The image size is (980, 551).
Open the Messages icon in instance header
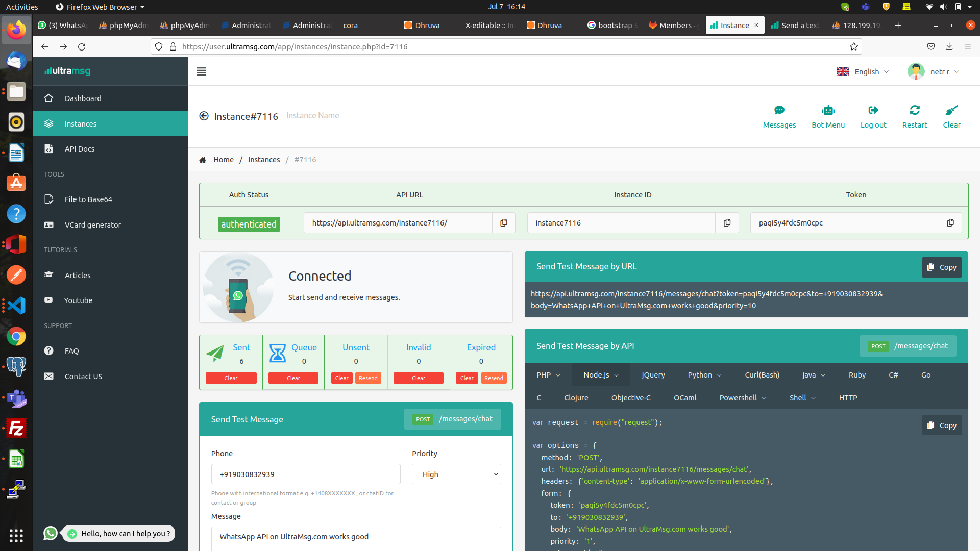(779, 110)
